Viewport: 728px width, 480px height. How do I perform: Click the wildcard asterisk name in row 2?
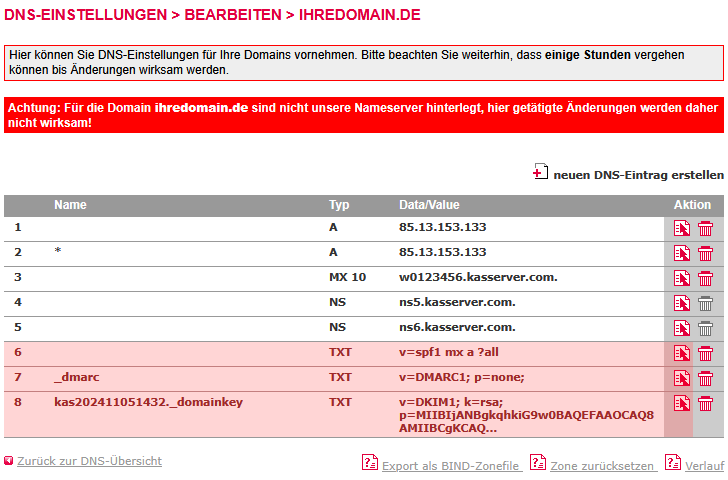point(58,253)
